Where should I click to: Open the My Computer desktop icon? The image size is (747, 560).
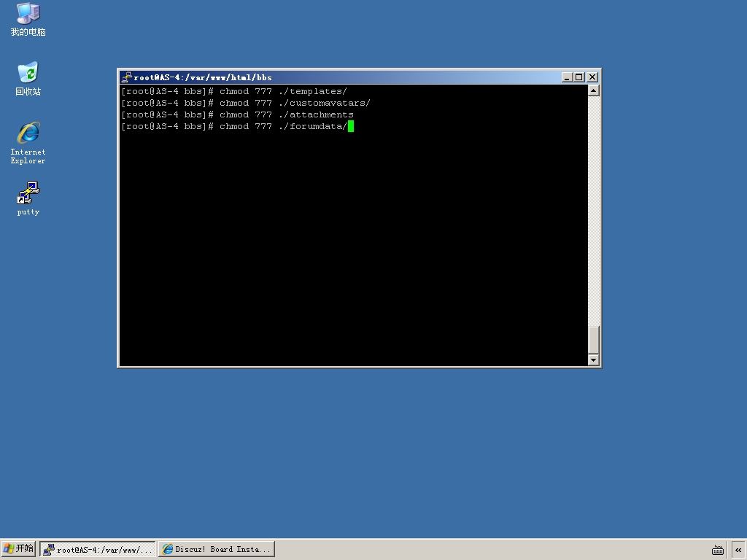[x=28, y=20]
